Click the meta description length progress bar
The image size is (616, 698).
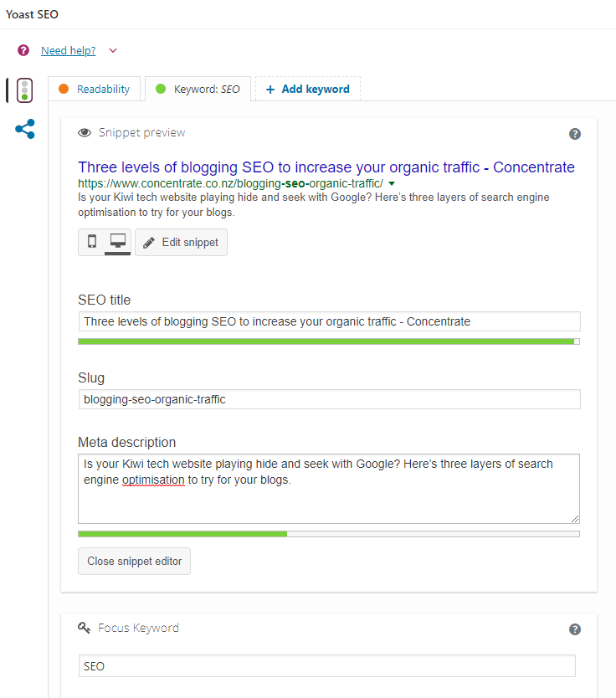pyautogui.click(x=329, y=534)
